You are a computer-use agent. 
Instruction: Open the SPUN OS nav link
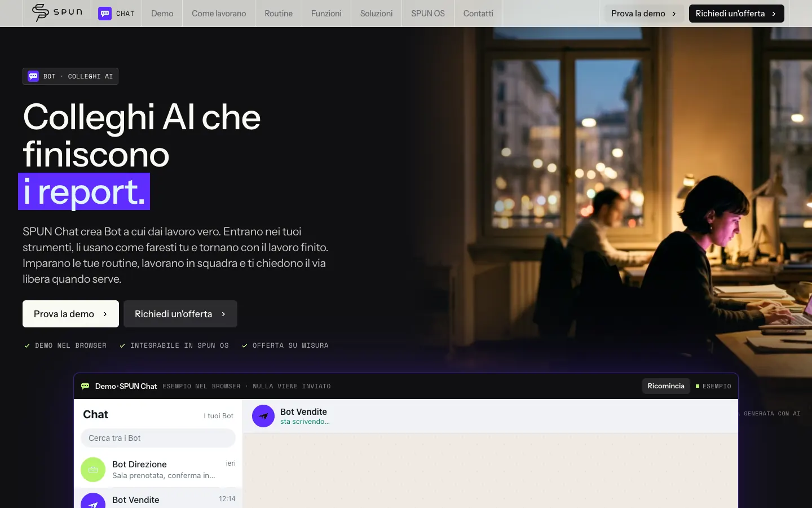[x=428, y=14]
